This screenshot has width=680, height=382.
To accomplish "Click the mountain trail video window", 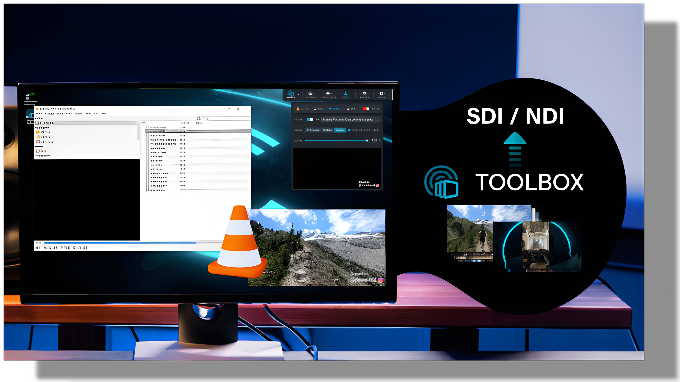I will coord(316,247).
